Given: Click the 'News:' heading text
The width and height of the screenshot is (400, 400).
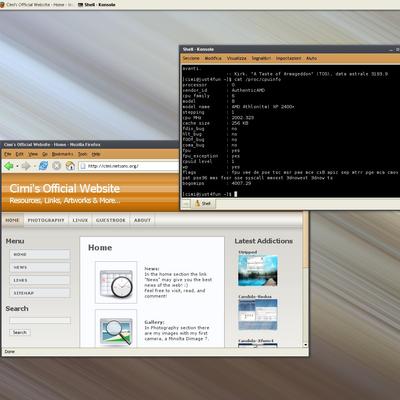Looking at the screenshot, I should pos(152,268).
